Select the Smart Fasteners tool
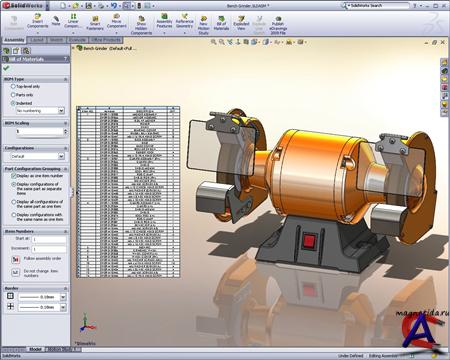This screenshot has height=360, width=450. [x=95, y=23]
